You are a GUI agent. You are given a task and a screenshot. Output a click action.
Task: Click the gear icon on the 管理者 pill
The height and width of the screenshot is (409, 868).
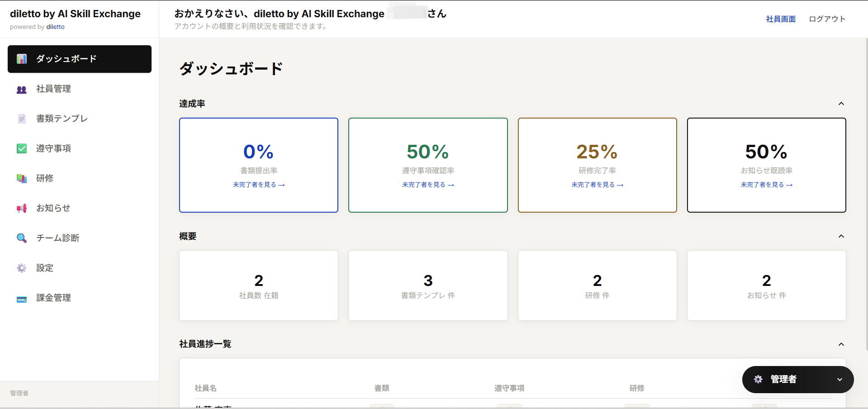point(758,379)
